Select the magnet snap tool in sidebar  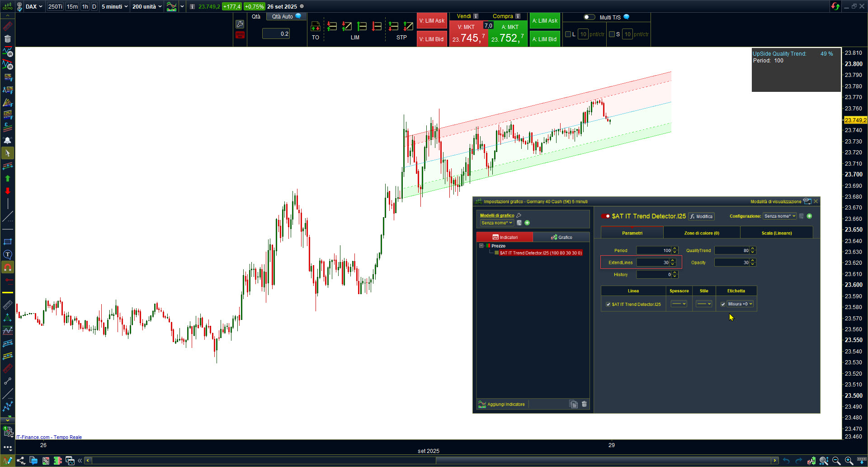click(x=8, y=267)
